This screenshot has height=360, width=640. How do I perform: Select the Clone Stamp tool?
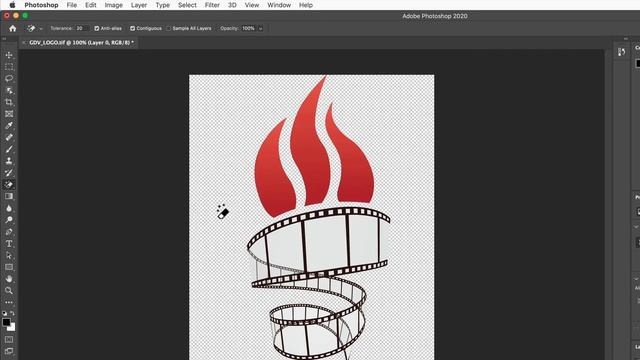point(9,161)
